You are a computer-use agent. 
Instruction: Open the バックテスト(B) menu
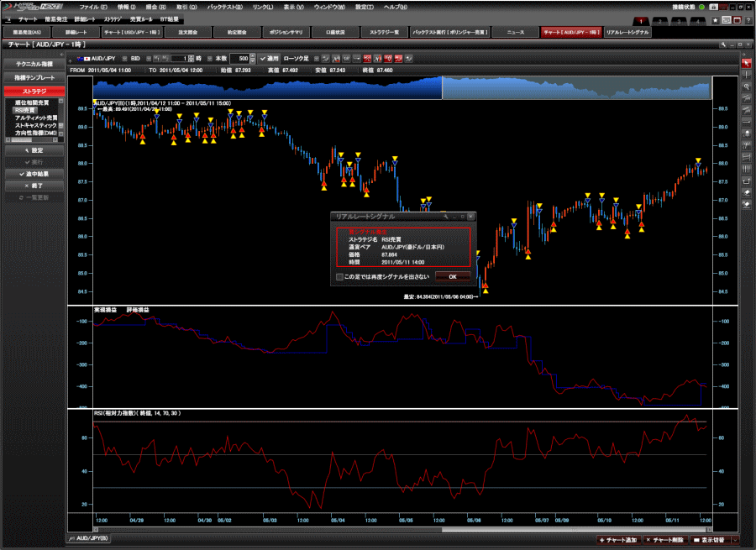click(x=224, y=7)
